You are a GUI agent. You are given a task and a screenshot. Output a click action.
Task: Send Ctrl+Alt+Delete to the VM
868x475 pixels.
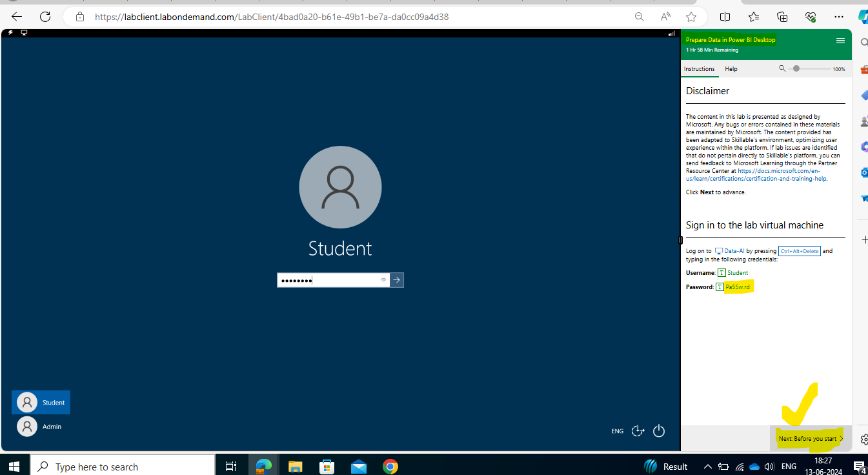pyautogui.click(x=799, y=251)
